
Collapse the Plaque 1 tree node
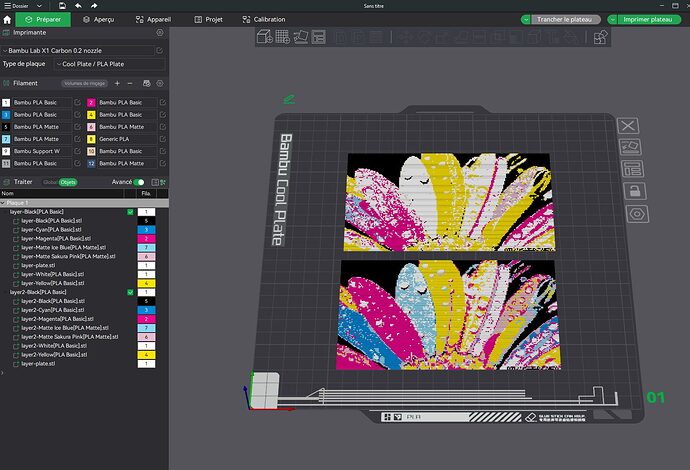coord(3,203)
